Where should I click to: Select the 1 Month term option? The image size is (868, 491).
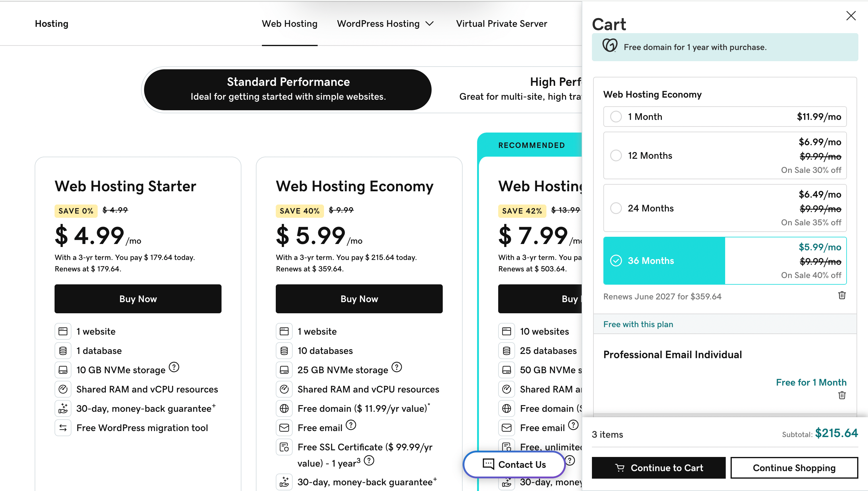(x=616, y=117)
